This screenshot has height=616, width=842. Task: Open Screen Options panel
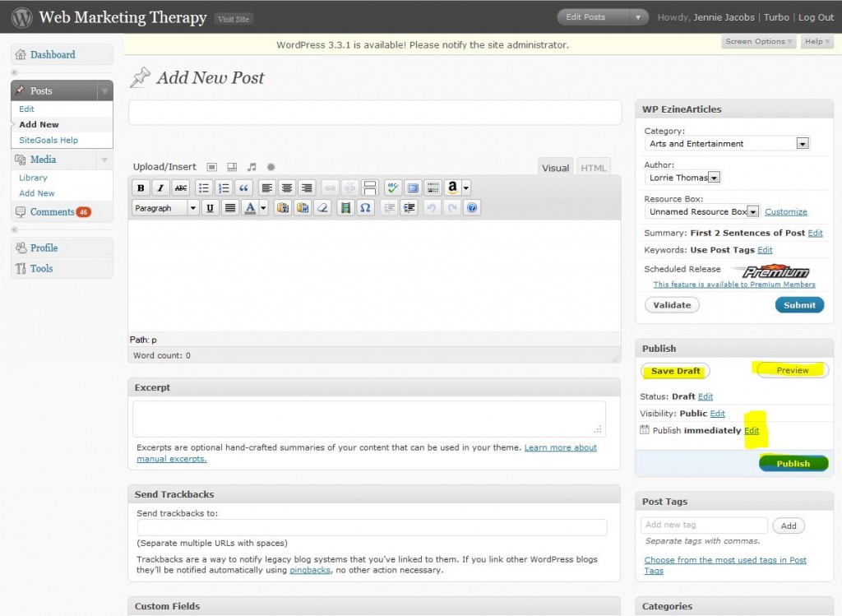[758, 41]
